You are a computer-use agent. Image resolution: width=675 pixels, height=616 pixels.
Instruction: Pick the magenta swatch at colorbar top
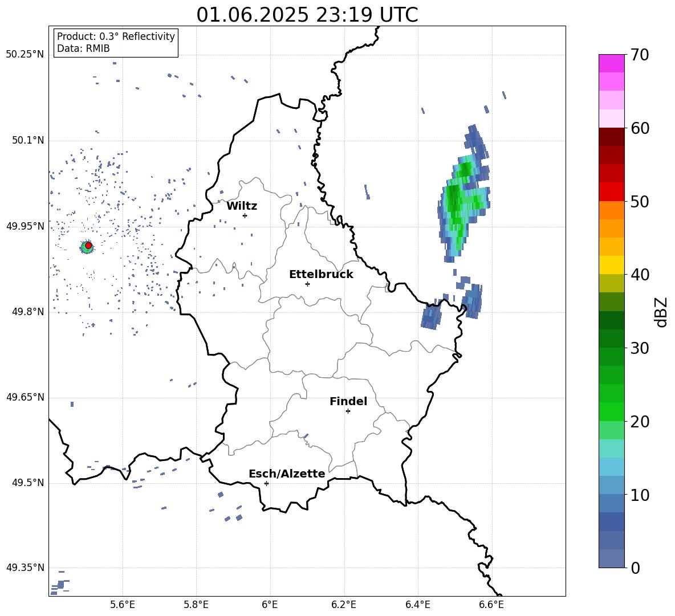[612, 64]
